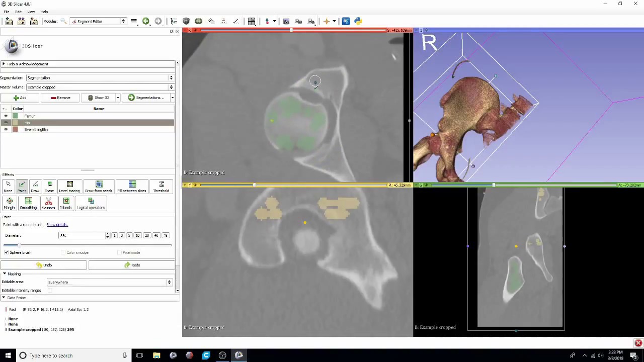The width and height of the screenshot is (644, 362).
Task: Open the Help menu
Action: pos(44,12)
